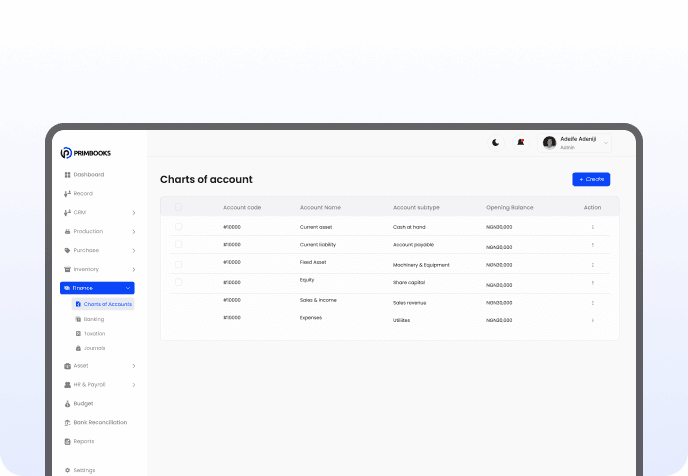Click the Opening Balance column header
Image resolution: width=688 pixels, height=476 pixels.
click(x=509, y=208)
